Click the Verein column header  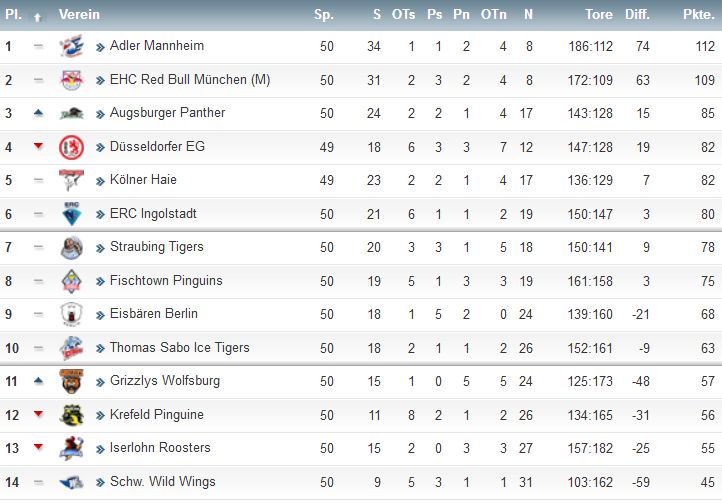pos(79,15)
